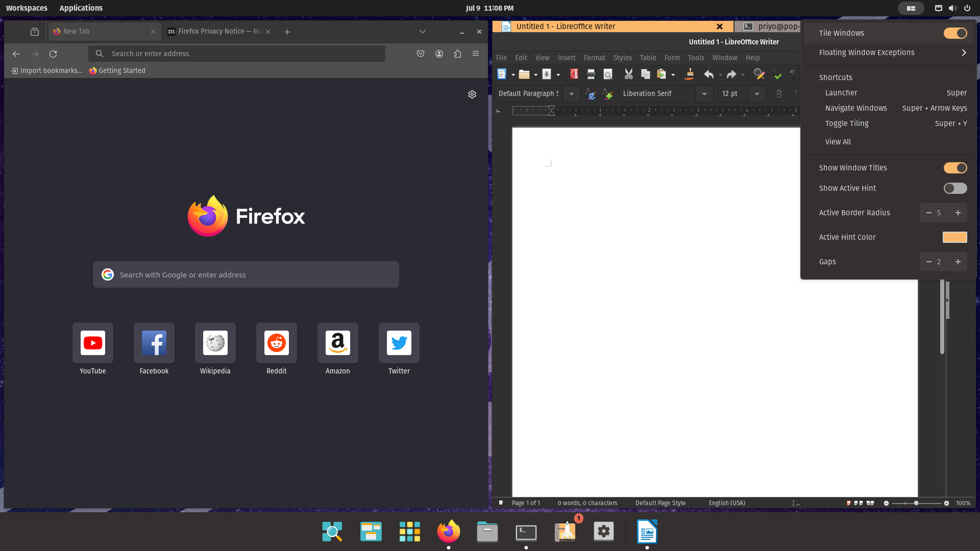This screenshot has width=980, height=551.
Task: Click the Google search field
Action: click(246, 274)
